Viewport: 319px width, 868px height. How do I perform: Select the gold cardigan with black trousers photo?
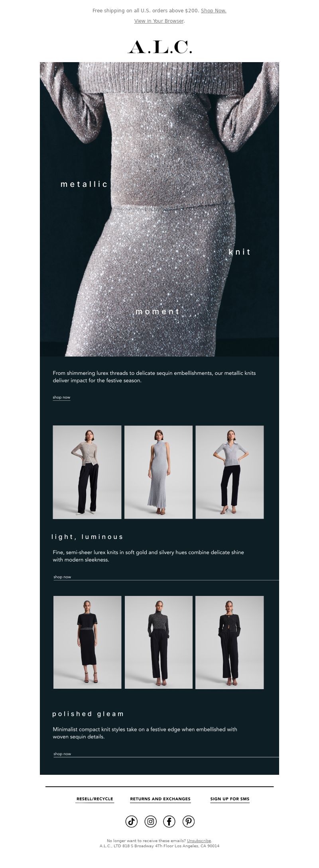(87, 472)
